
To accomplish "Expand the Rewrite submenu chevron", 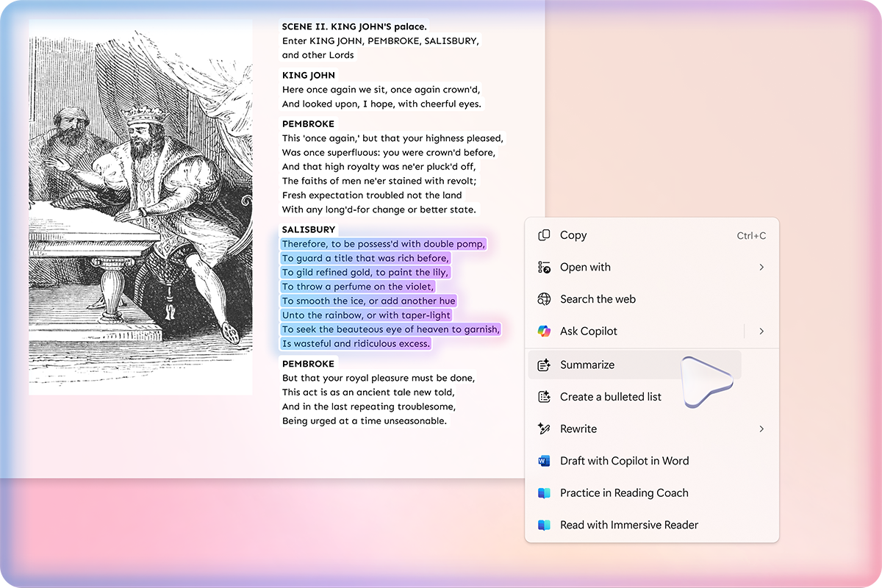I will click(x=761, y=429).
